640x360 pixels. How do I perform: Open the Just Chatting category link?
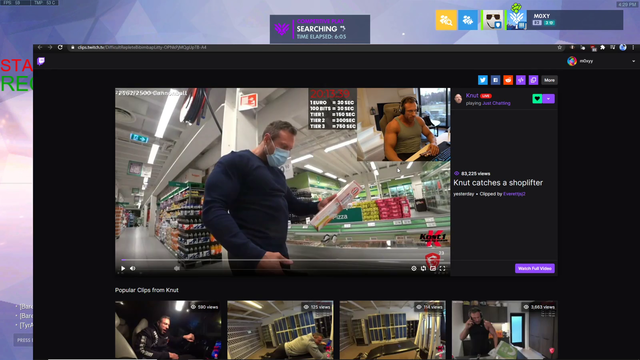(x=496, y=103)
